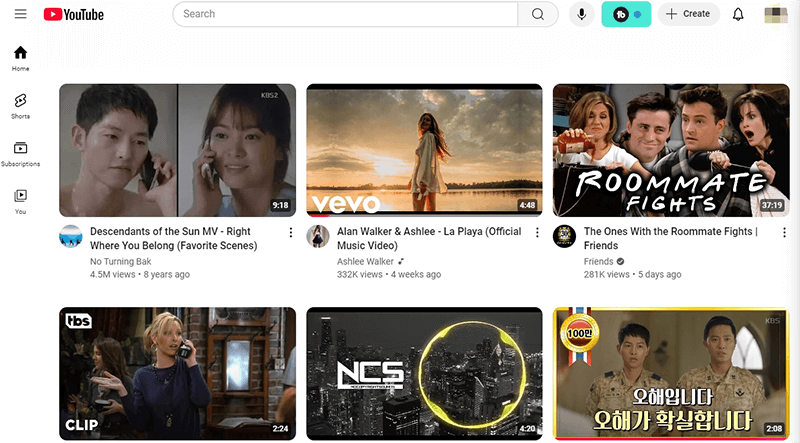
Task: Go to Home in sidebar
Action: (x=20, y=58)
